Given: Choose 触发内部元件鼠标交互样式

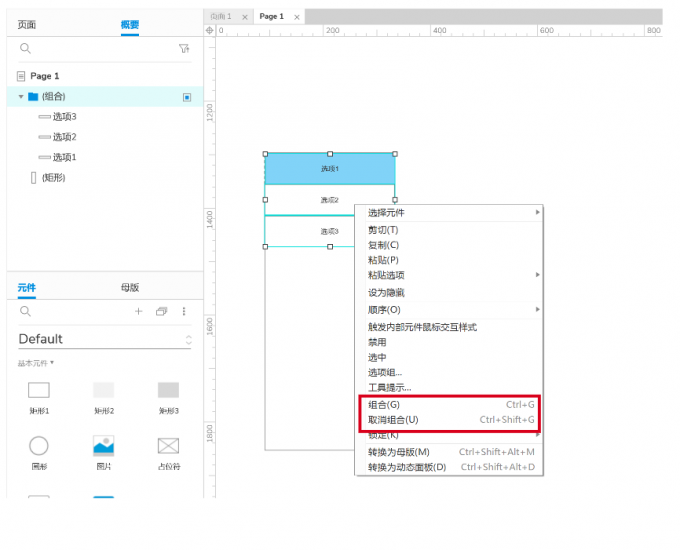Looking at the screenshot, I should coord(449,327).
